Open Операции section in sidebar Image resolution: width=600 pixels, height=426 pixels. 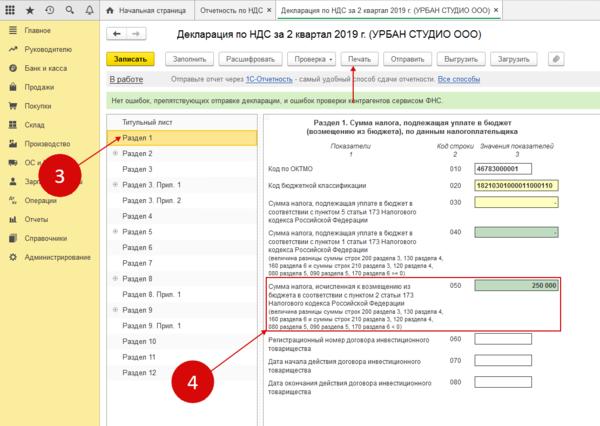pyautogui.click(x=41, y=201)
